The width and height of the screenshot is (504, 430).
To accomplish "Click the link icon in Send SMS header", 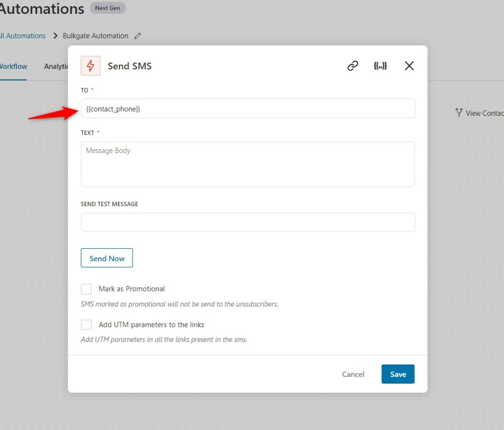I will pos(352,66).
